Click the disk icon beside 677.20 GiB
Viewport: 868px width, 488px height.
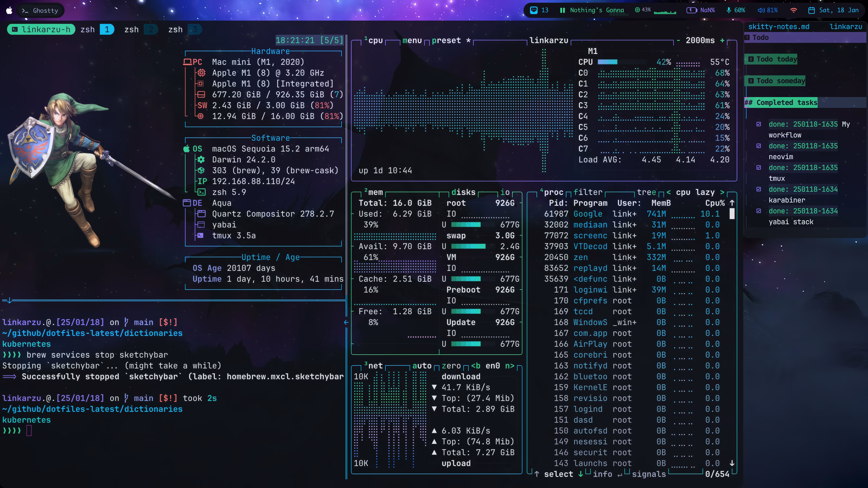[201, 94]
